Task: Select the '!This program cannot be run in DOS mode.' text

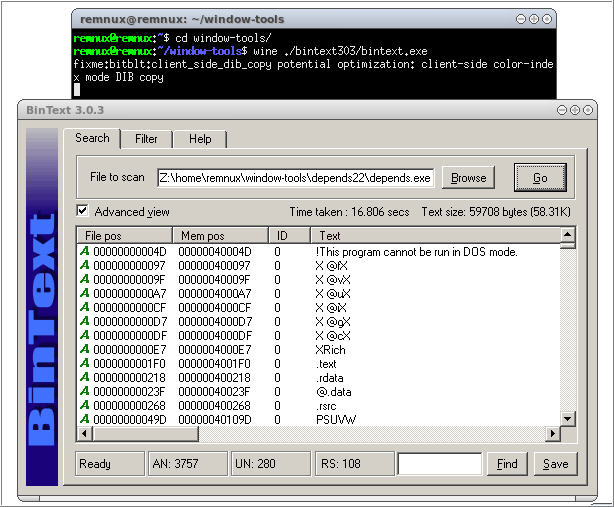Action: [417, 252]
